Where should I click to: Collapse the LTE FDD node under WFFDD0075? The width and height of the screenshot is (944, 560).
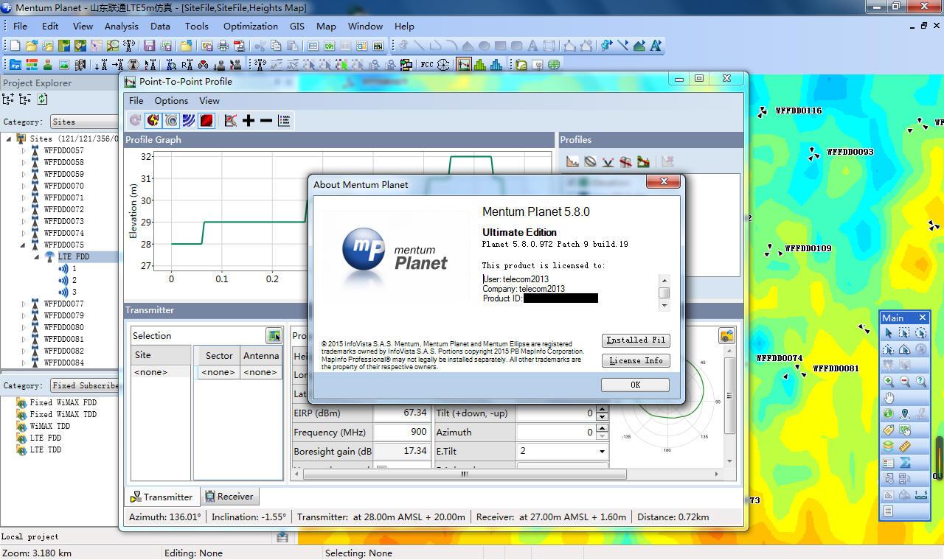37,256
